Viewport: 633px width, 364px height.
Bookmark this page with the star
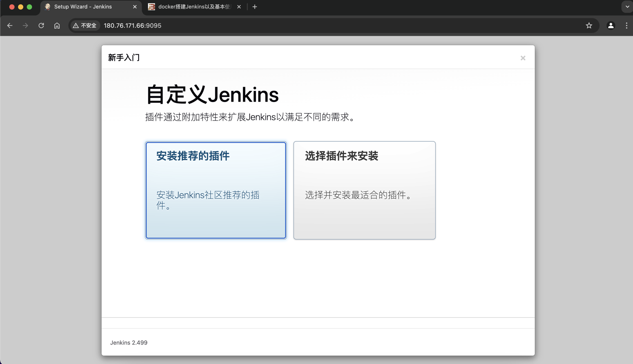pyautogui.click(x=589, y=25)
